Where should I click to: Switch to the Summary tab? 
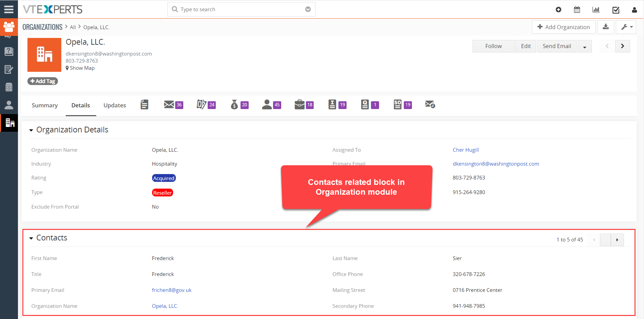pos(45,105)
